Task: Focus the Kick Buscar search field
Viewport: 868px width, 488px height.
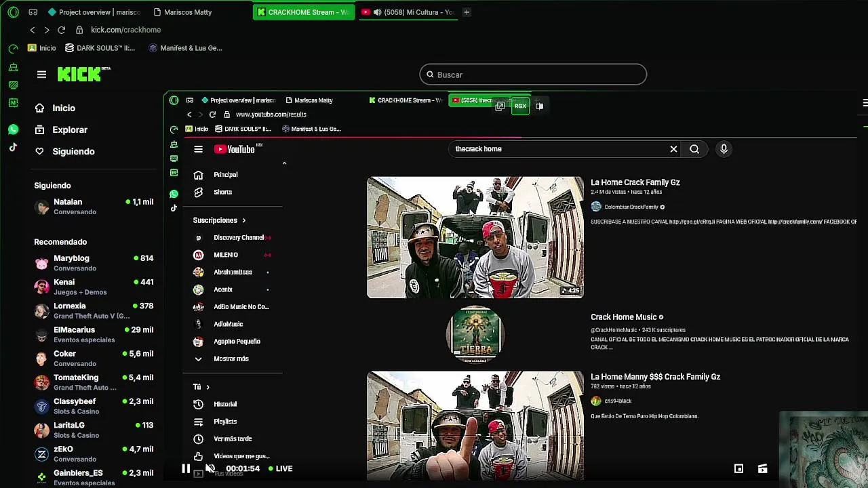Action: click(x=533, y=75)
